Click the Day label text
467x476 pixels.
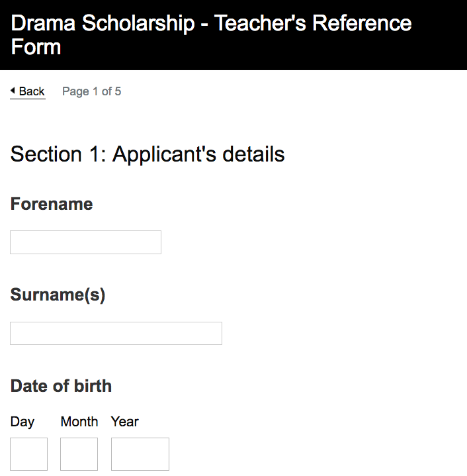[x=22, y=422]
